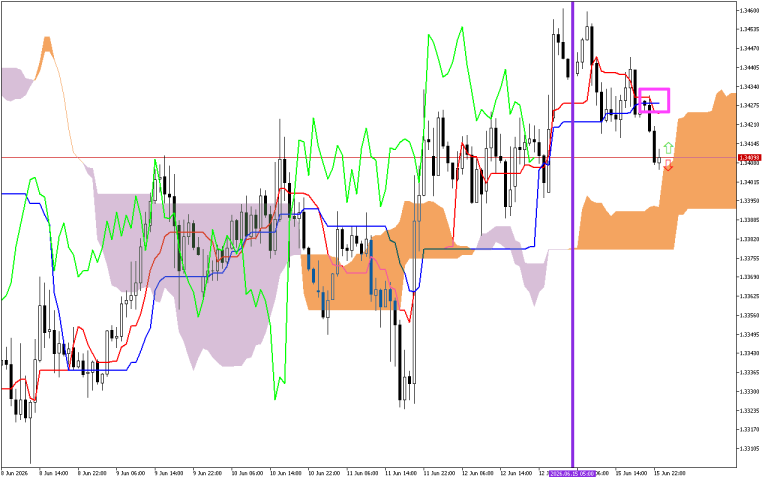Click time axis label 9 Jun 22:00
Screen dimensions: 768x480
pos(207,474)
